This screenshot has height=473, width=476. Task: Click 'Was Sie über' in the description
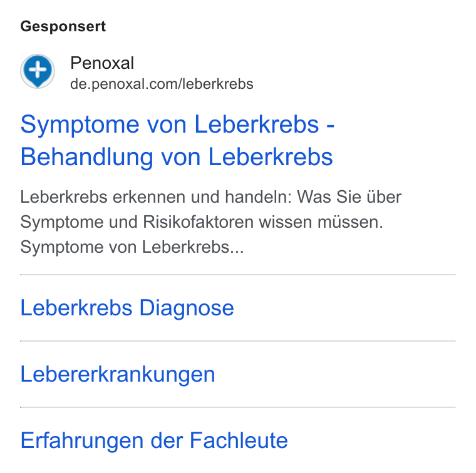[x=349, y=197]
